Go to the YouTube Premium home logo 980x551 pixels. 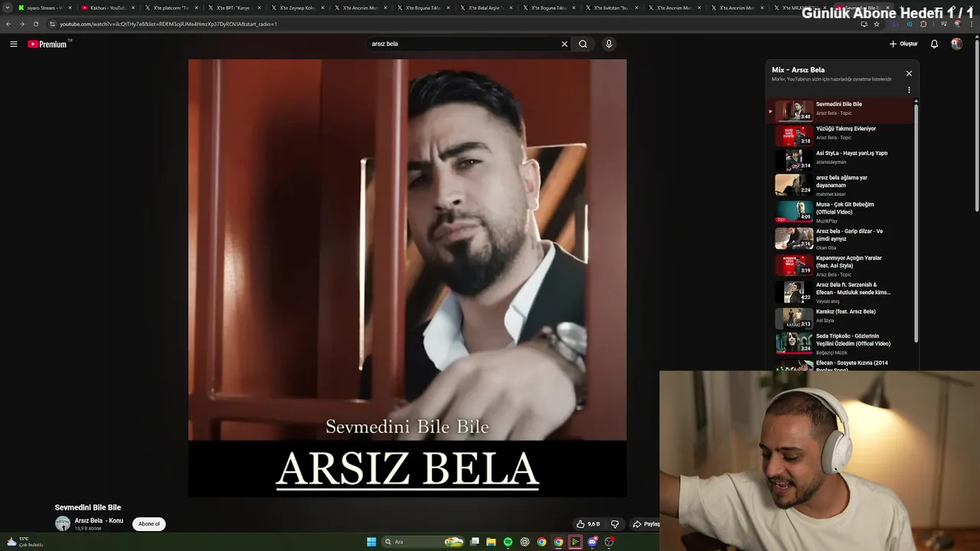pyautogui.click(x=48, y=44)
